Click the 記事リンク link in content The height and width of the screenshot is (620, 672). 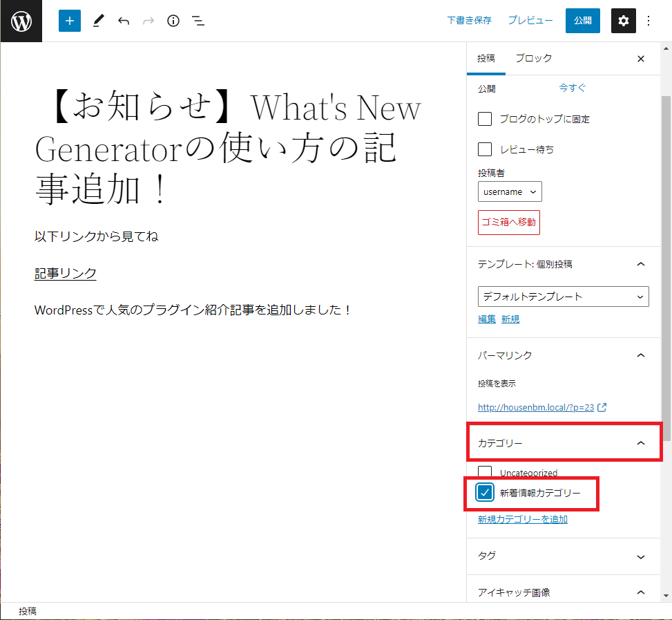pos(65,273)
